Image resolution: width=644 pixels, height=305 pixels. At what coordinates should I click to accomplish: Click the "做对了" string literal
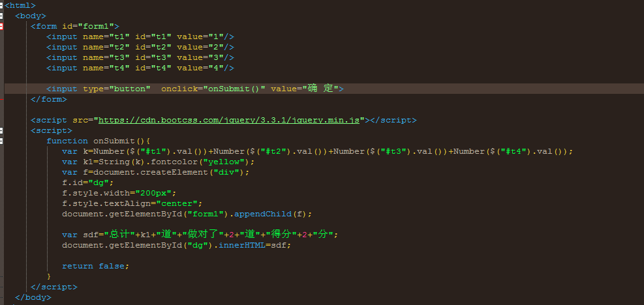click(203, 235)
